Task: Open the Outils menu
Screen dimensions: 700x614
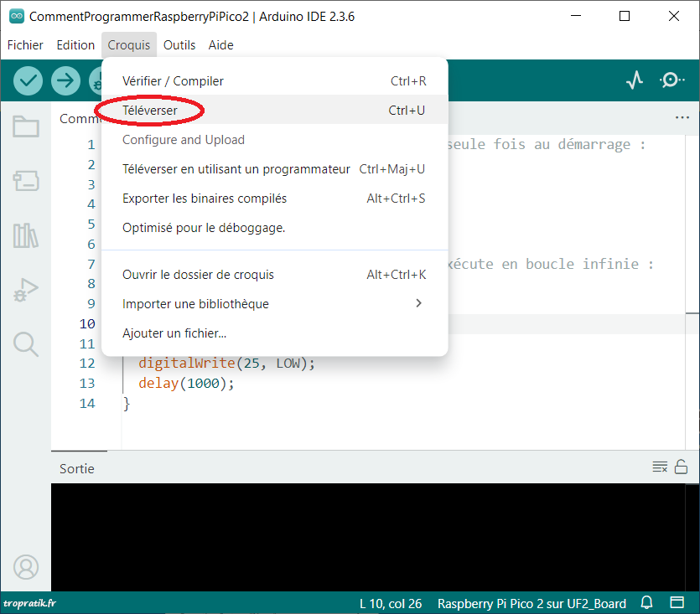Action: click(179, 45)
